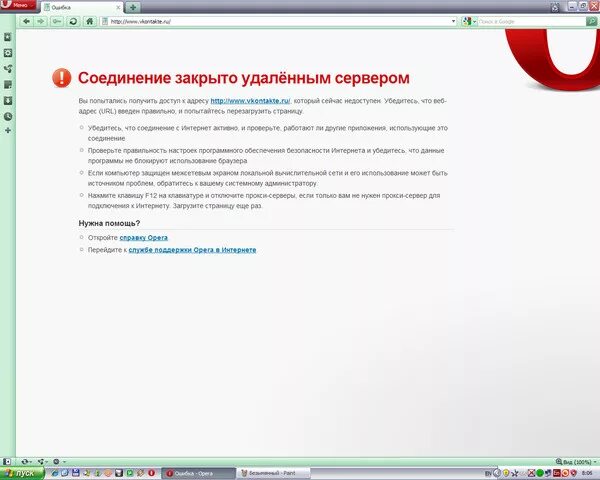Open the Вид (100%) zoom dropdown
The width and height of the screenshot is (600, 480).
pos(577,462)
